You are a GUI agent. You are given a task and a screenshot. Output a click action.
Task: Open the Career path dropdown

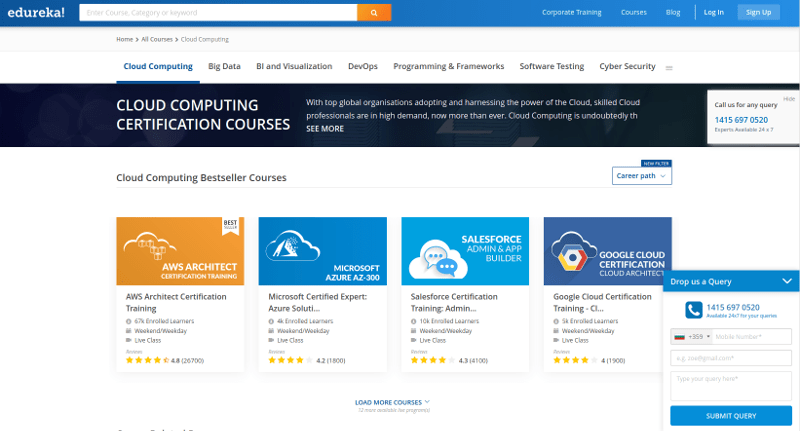tap(641, 175)
